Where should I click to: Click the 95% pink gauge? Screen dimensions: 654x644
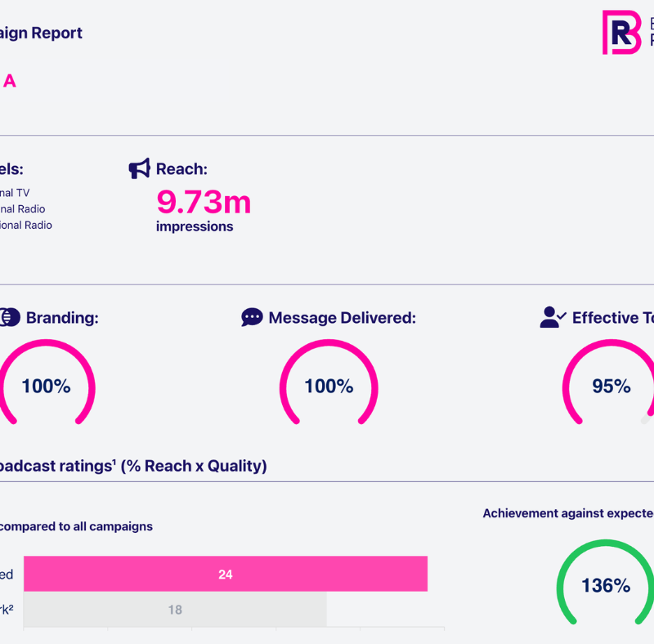(x=611, y=386)
